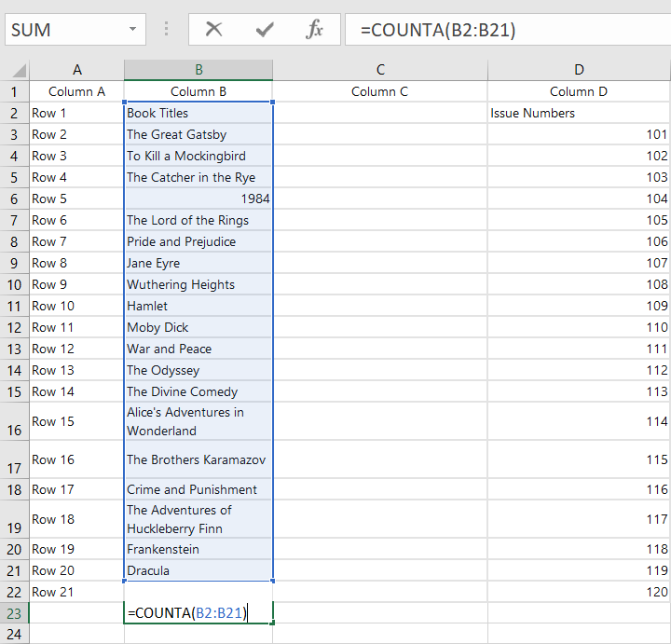Select The Adventures of Huckleberry Finn cell
671x644 pixels.
[199, 519]
